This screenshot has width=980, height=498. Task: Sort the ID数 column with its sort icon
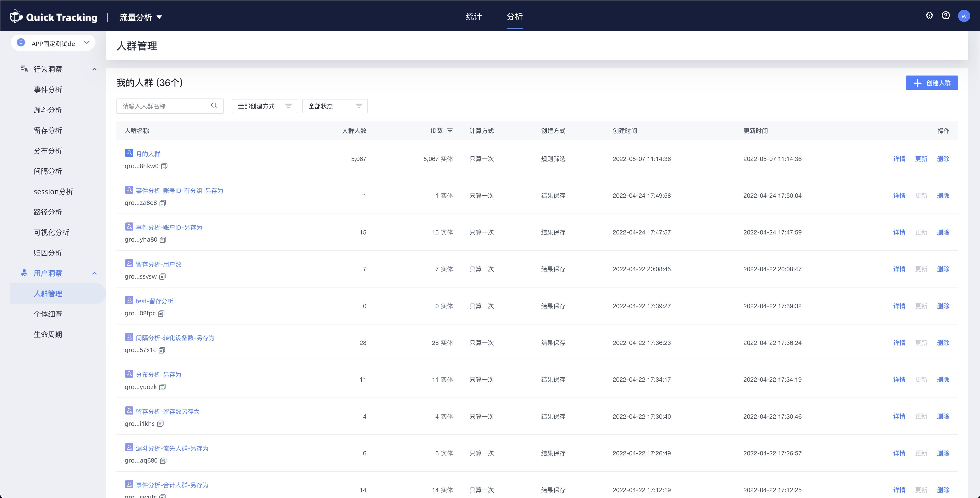[x=450, y=130]
